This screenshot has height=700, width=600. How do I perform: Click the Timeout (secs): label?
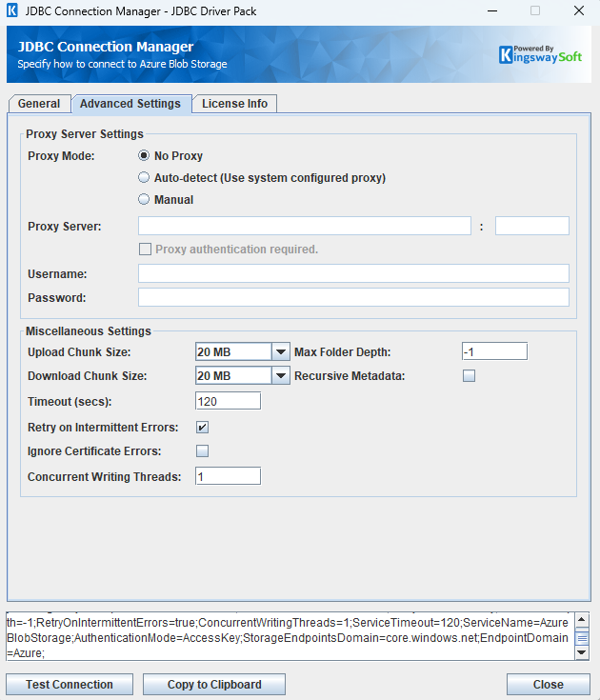70,402
